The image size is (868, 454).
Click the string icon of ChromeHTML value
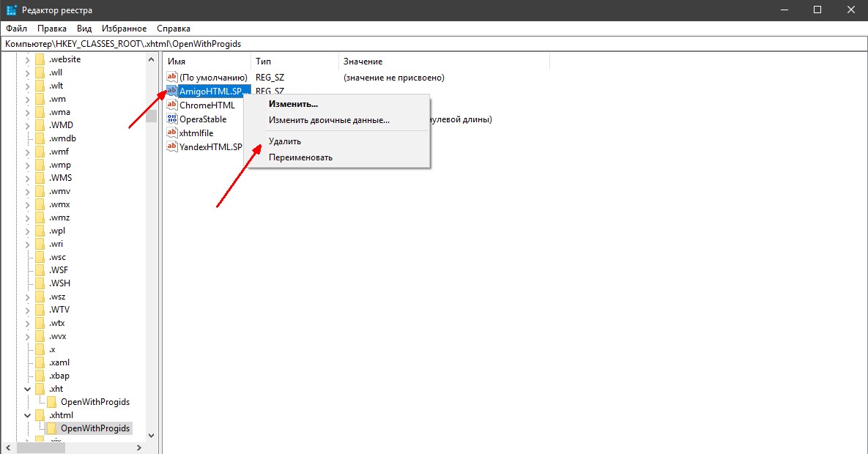click(x=171, y=105)
